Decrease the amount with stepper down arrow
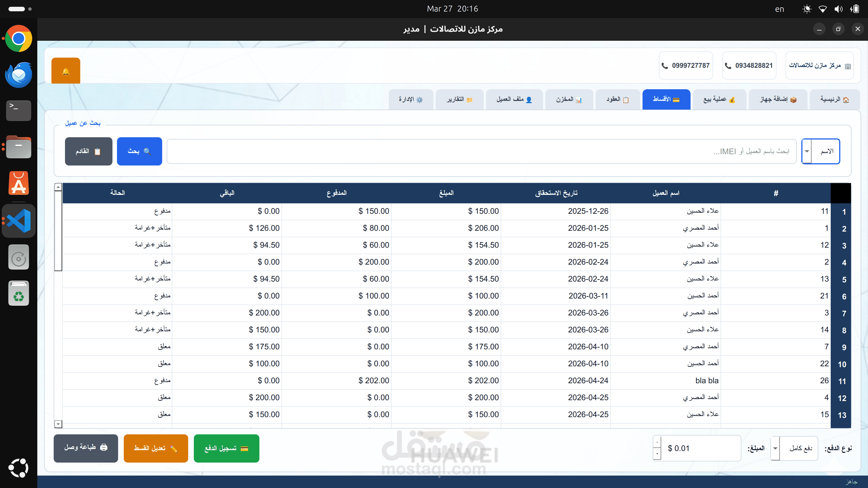 pos(657,454)
